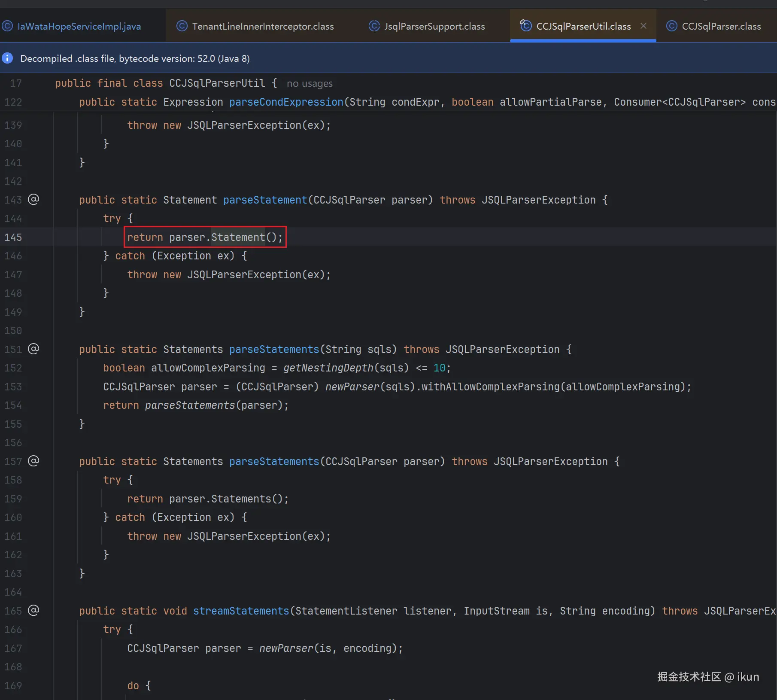
Task: Click the class icon on TenantLineInnerInterceptor.class tab
Action: [182, 26]
